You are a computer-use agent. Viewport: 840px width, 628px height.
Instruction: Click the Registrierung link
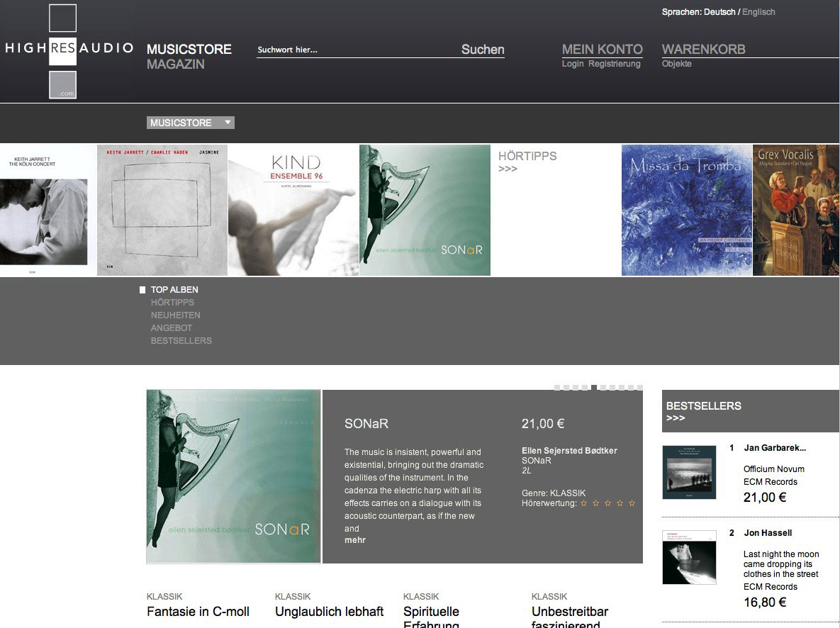click(615, 63)
